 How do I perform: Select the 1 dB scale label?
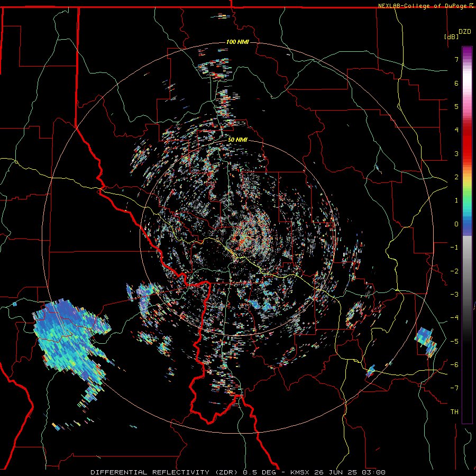pos(456,200)
